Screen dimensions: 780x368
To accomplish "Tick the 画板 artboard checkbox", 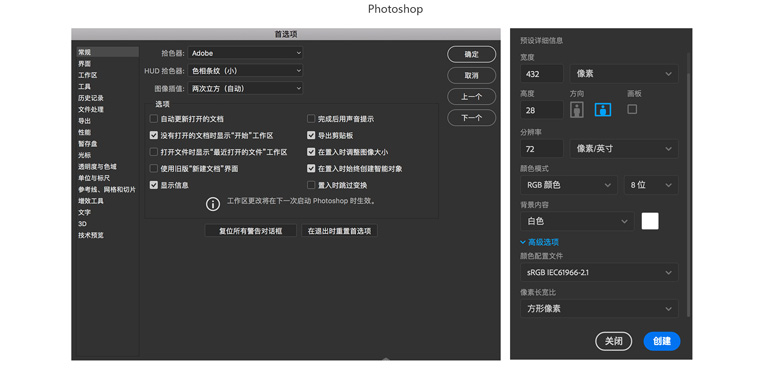I will pyautogui.click(x=632, y=109).
